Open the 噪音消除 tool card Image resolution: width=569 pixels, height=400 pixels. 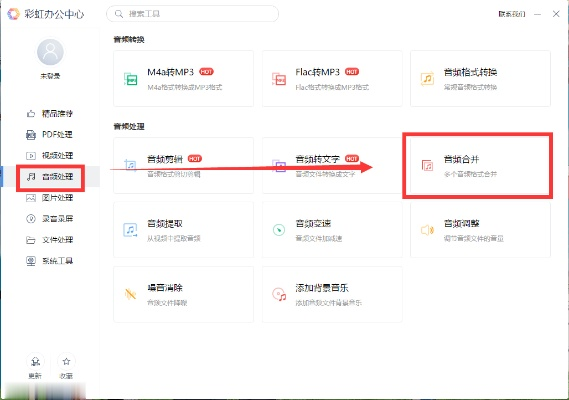[x=184, y=294]
